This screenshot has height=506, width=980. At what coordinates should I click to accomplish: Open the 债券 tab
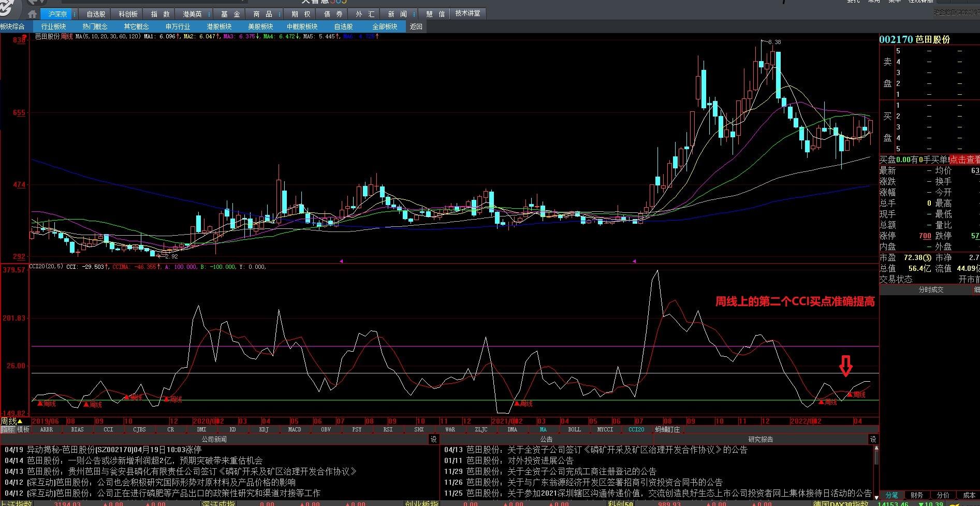333,15
